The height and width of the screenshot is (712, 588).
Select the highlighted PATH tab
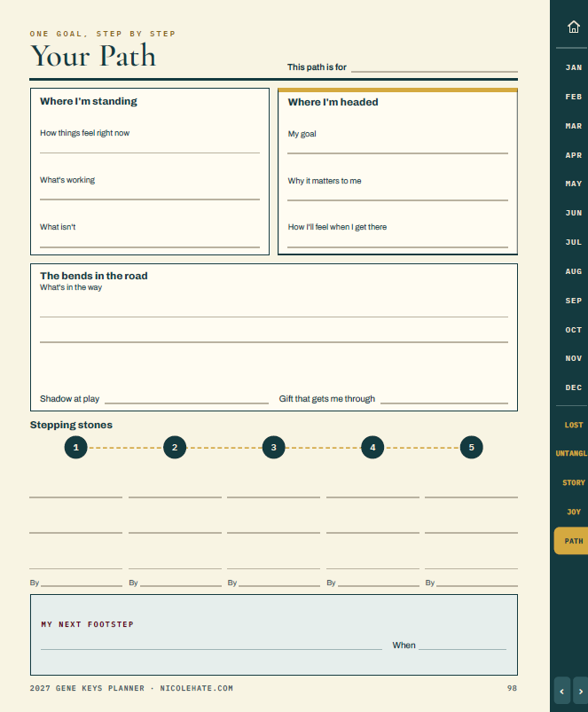[571, 541]
